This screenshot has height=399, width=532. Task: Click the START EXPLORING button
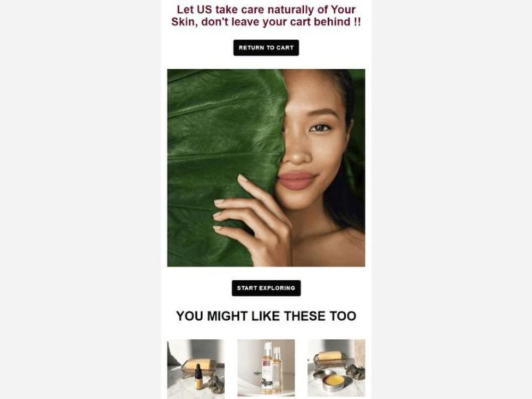pyautogui.click(x=267, y=288)
